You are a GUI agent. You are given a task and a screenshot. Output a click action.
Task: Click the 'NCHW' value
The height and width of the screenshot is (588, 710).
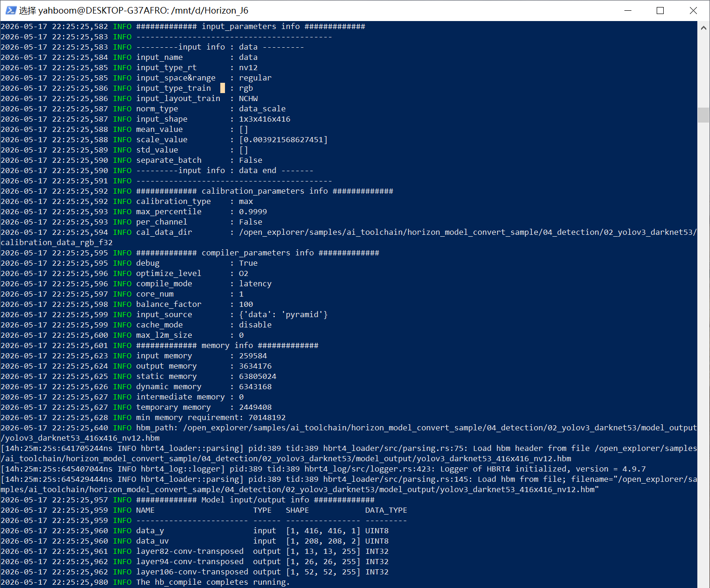tap(248, 98)
